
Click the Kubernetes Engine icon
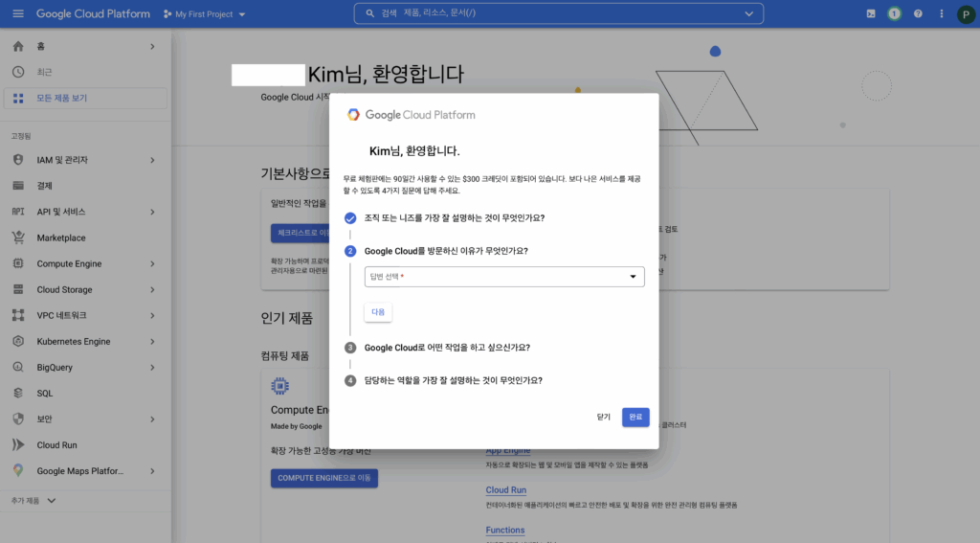point(18,341)
